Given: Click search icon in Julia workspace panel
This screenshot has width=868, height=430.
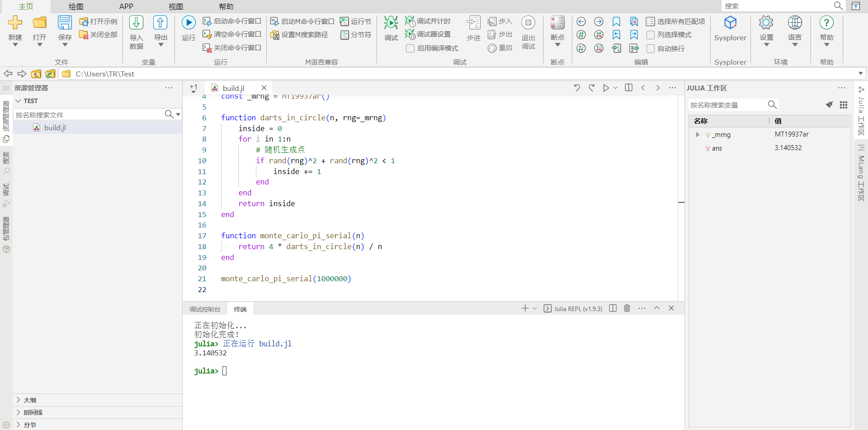Looking at the screenshot, I should point(772,105).
